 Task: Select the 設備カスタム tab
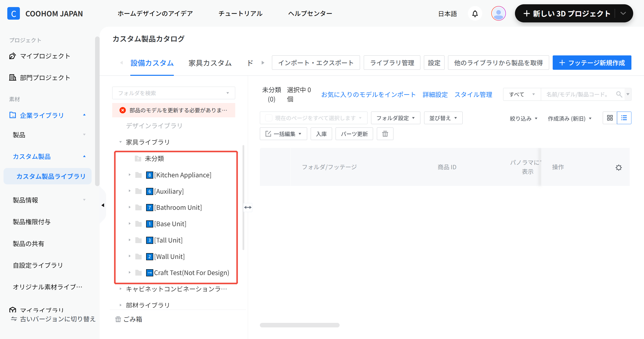pyautogui.click(x=152, y=63)
